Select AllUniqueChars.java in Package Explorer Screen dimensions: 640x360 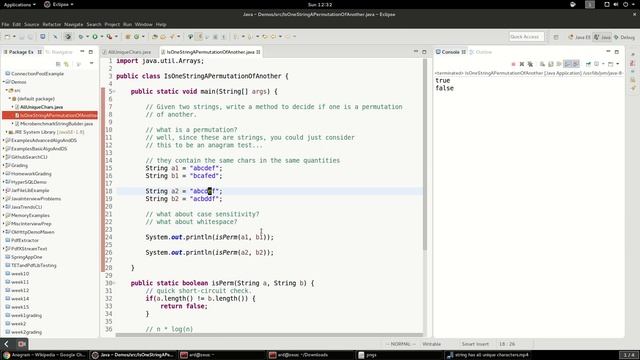coord(42,107)
